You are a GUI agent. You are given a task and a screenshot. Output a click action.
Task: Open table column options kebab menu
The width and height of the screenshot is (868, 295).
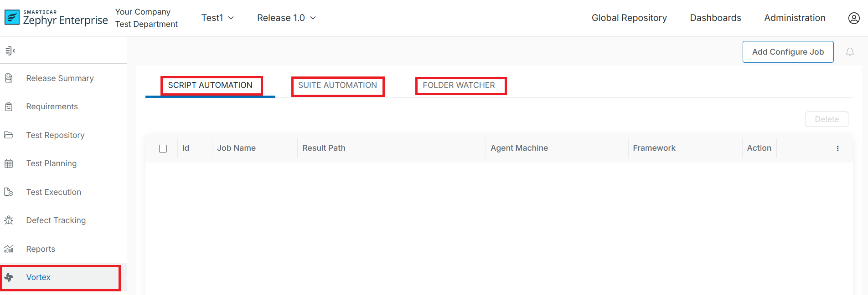[x=837, y=148]
